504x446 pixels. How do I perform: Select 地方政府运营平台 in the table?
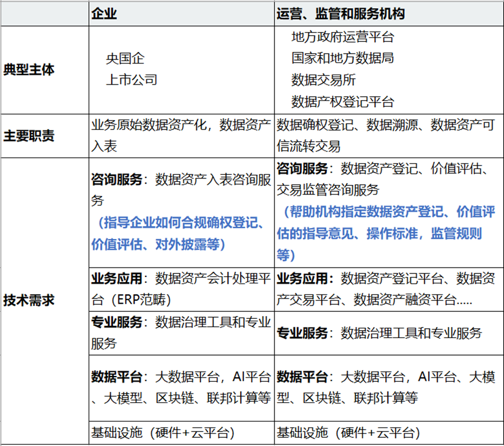click(x=343, y=37)
